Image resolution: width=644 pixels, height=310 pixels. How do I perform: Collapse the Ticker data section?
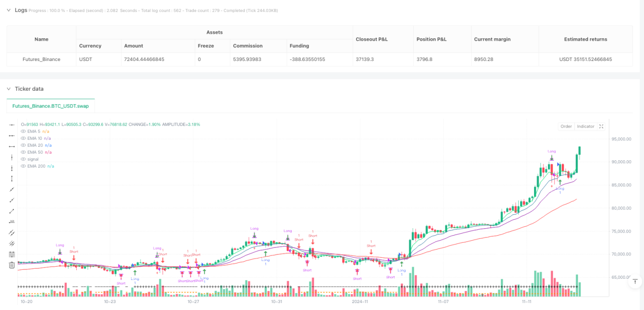tap(8, 89)
